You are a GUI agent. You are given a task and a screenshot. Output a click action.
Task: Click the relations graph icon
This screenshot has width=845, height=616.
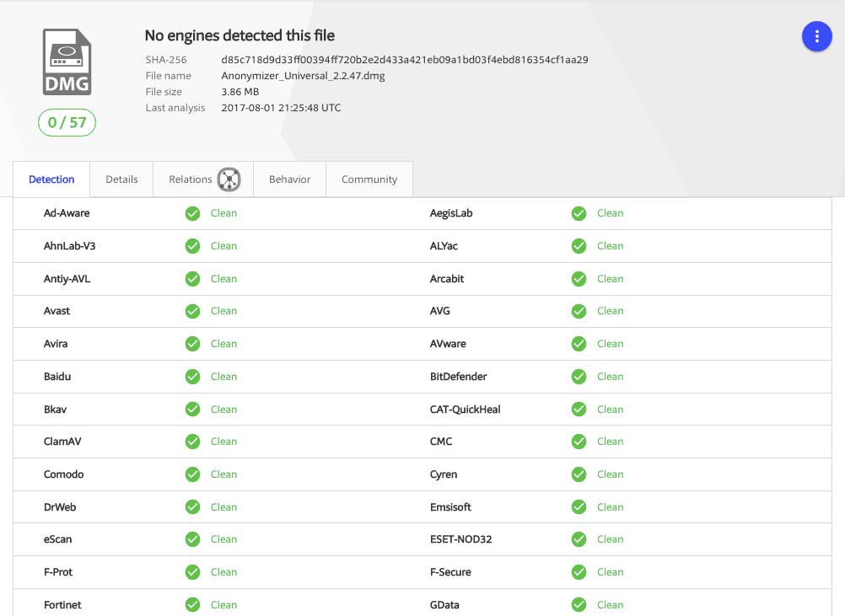pos(229,179)
